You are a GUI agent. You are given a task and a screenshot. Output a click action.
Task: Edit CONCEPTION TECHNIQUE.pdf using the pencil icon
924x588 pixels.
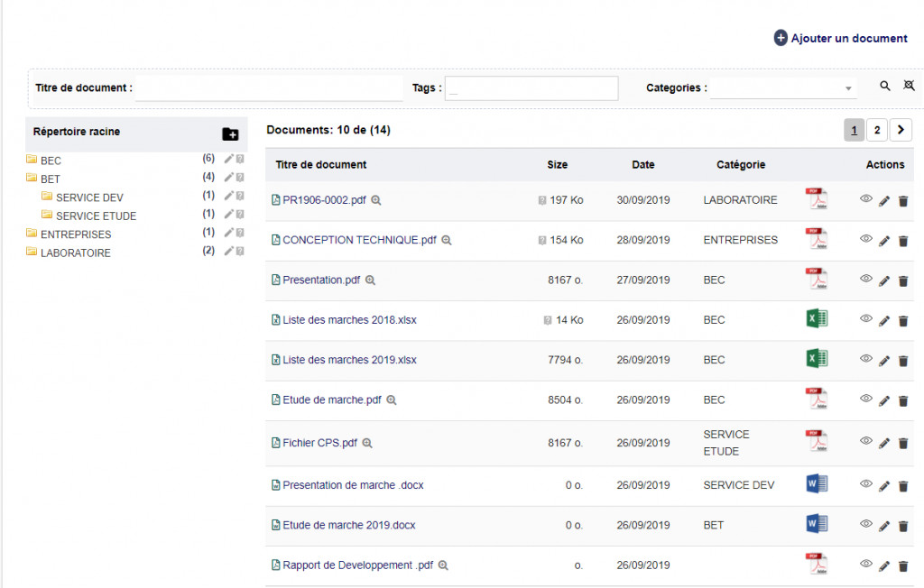[884, 242]
